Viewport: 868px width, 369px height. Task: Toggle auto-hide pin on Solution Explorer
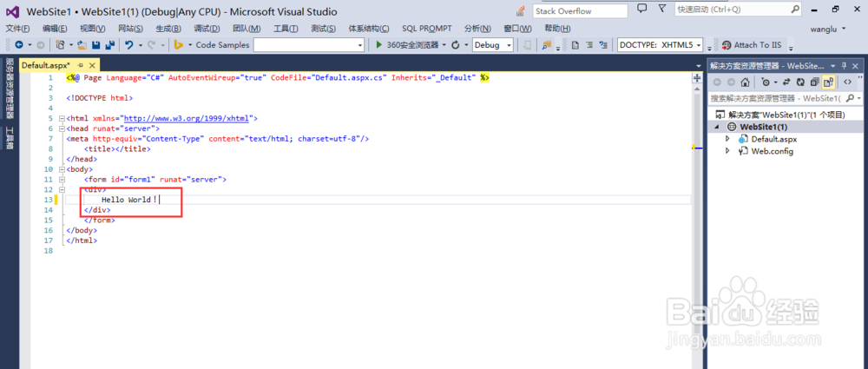pos(845,65)
